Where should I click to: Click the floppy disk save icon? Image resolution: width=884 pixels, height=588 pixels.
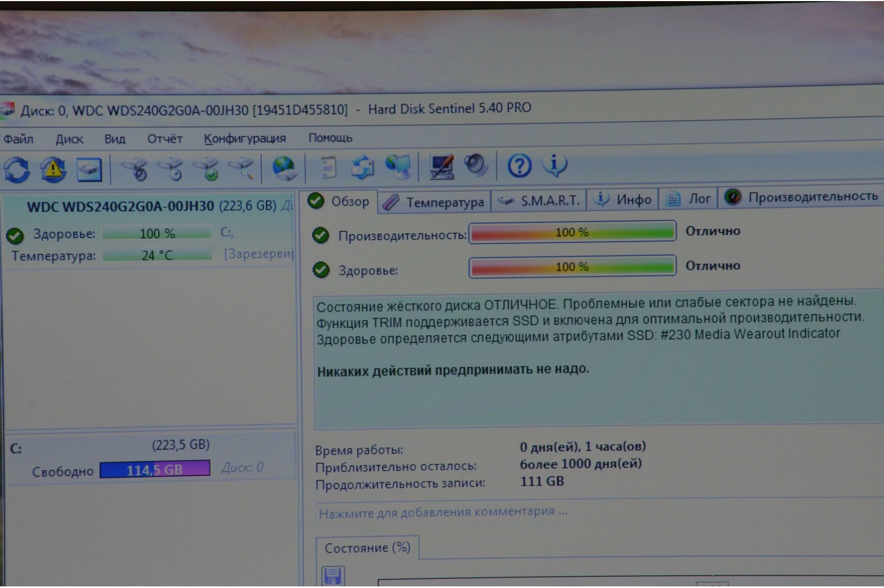[x=333, y=576]
